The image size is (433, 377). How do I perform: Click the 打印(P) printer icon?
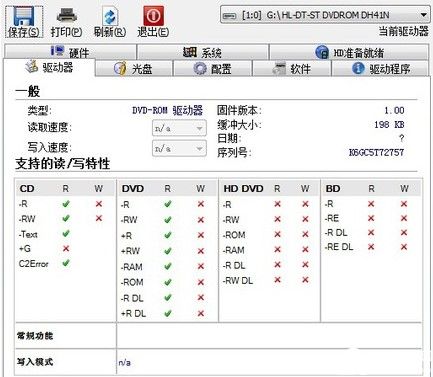67,15
